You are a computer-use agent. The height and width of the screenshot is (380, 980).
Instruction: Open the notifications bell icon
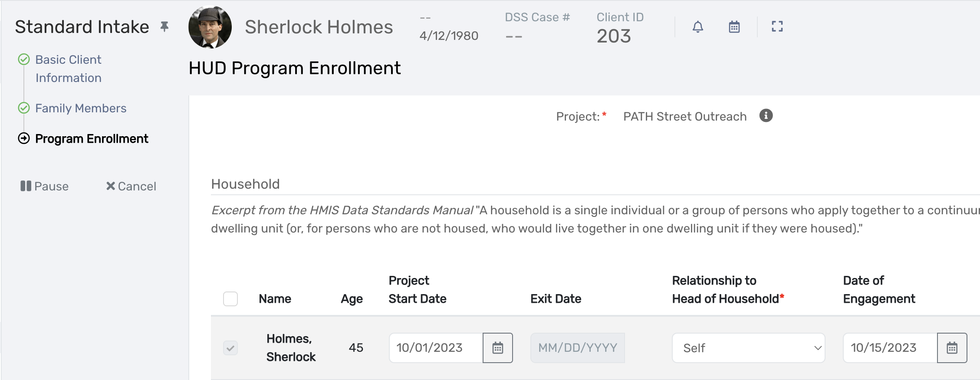(x=697, y=27)
